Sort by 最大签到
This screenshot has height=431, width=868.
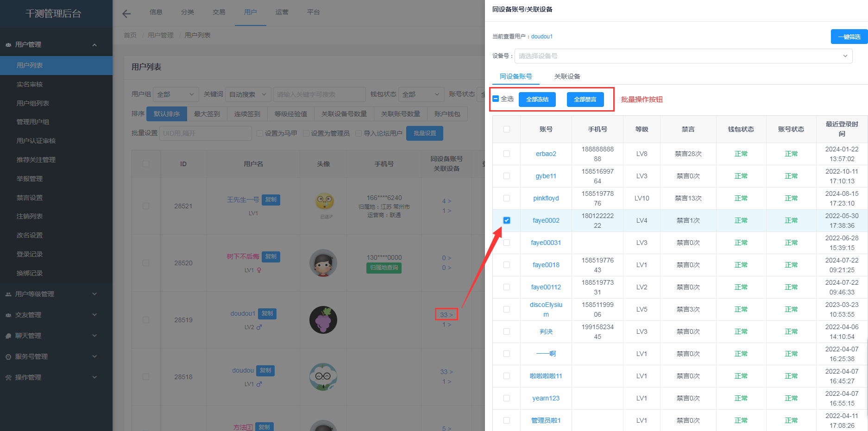click(x=207, y=114)
